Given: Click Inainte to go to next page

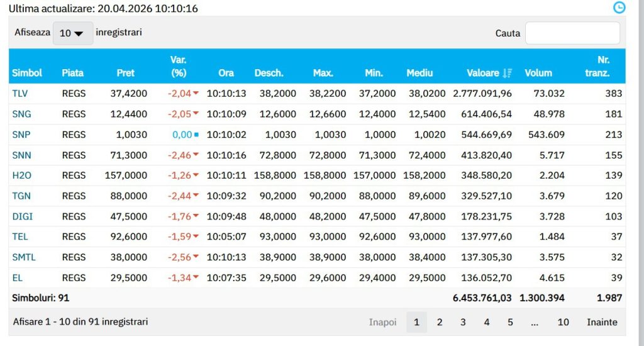Looking at the screenshot, I should (x=602, y=322).
